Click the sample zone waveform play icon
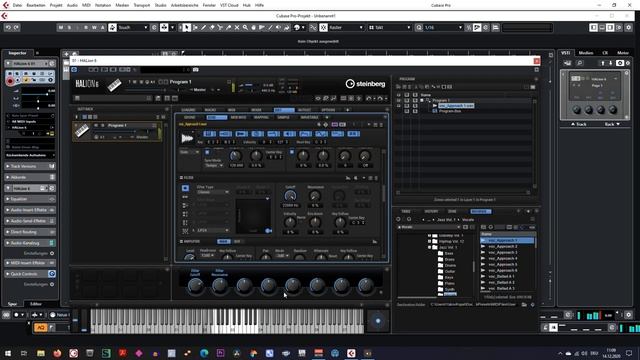 pos(187,138)
